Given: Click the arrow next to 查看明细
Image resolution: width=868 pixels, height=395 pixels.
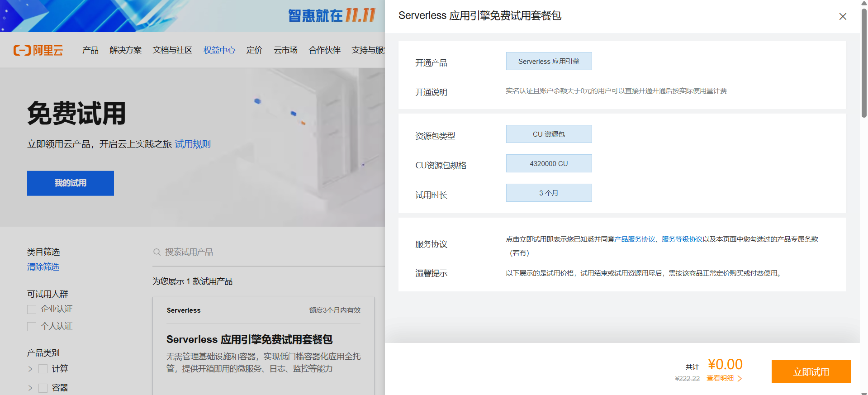Looking at the screenshot, I should pos(740,378).
